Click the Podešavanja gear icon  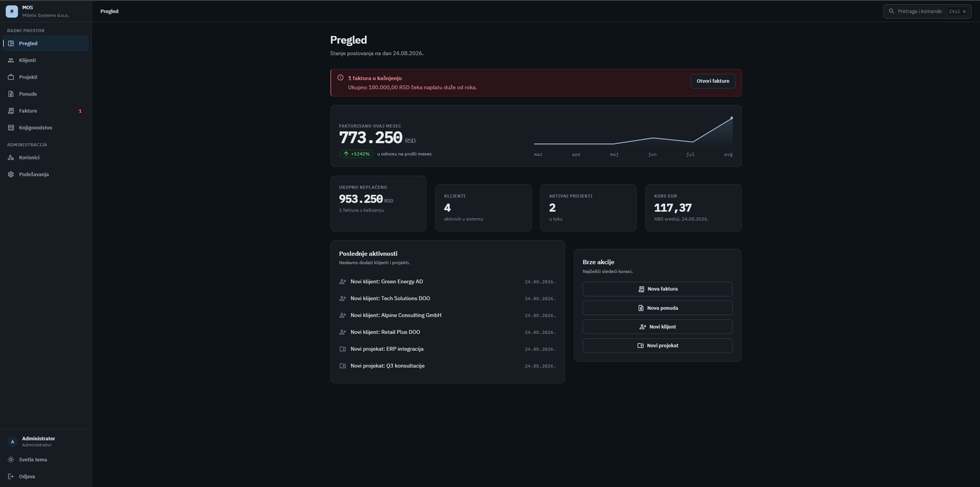(x=11, y=175)
